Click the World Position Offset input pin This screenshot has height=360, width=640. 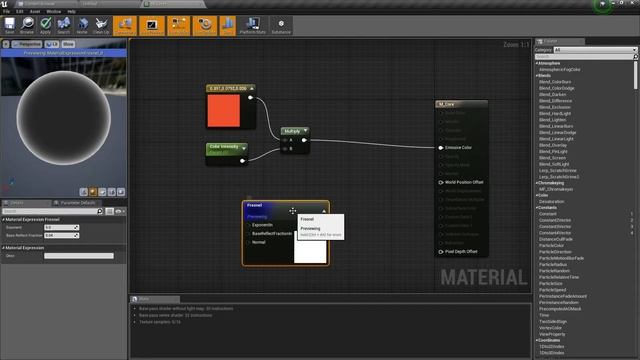point(441,182)
